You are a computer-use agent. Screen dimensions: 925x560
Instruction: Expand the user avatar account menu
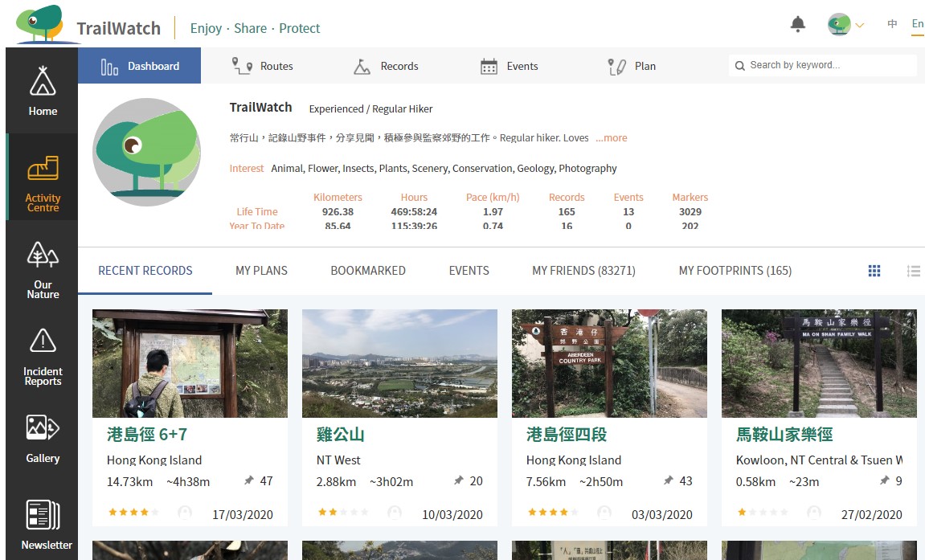pyautogui.click(x=845, y=24)
